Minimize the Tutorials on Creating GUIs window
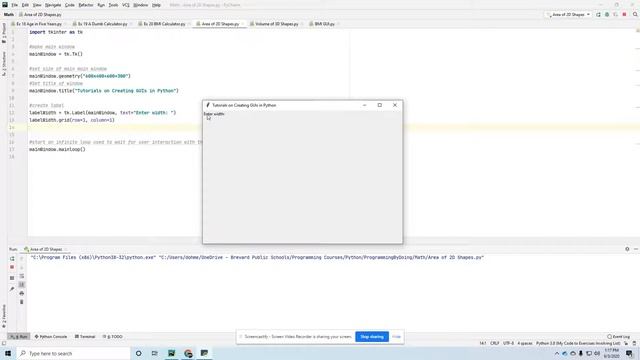The image size is (640, 360). pos(364,105)
